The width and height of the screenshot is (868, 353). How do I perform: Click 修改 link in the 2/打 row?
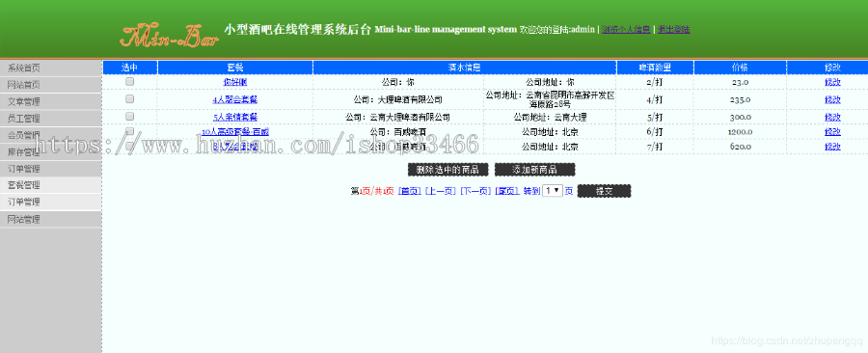click(x=832, y=82)
